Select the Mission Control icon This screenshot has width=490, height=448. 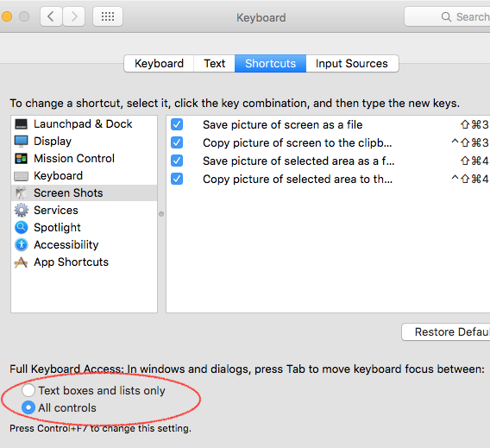coord(21,159)
